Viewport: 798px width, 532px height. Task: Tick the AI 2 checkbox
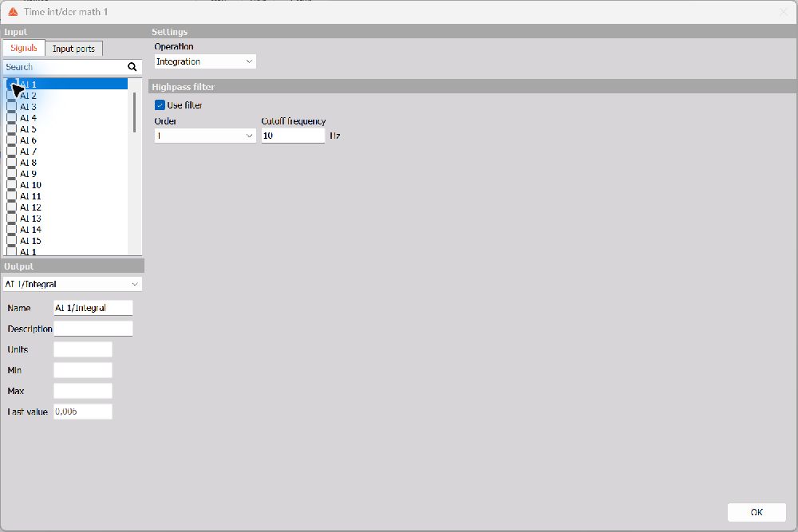(11, 96)
